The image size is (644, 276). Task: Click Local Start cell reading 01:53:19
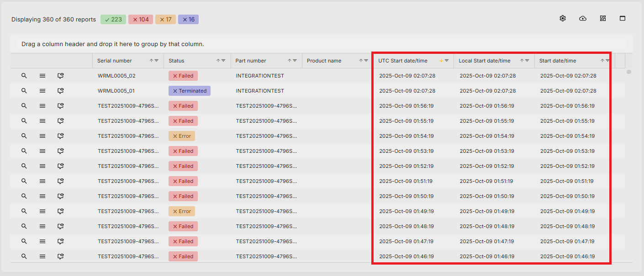pos(487,151)
